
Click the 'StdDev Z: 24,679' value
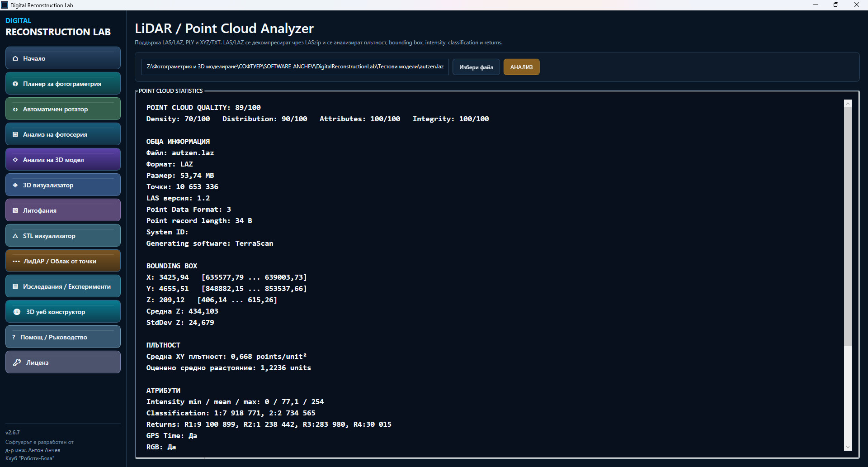tap(180, 323)
